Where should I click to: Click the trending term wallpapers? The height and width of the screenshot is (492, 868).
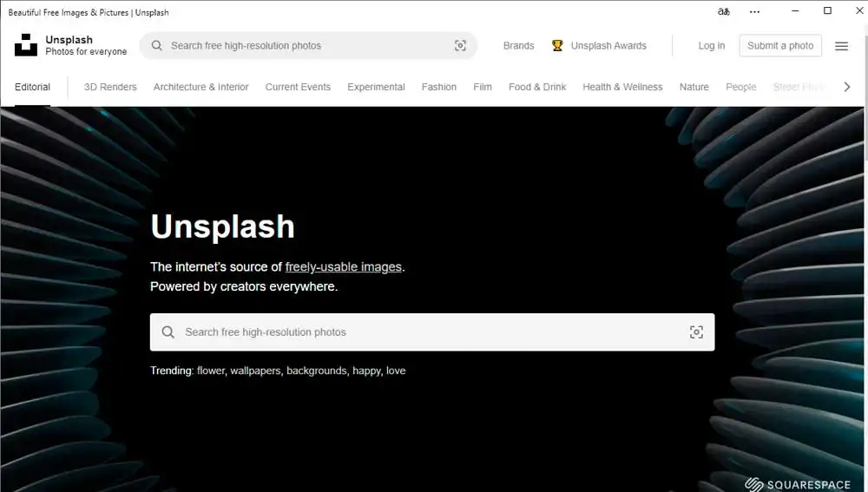[255, 371]
